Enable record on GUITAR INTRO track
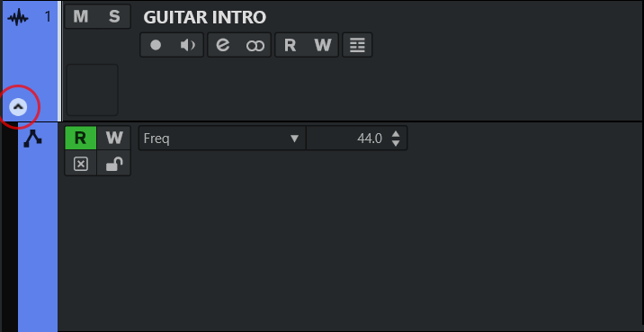This screenshot has width=644, height=332. [x=156, y=45]
